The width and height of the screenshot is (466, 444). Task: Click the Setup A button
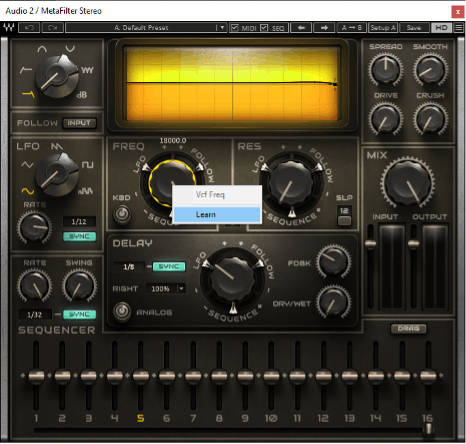(x=383, y=28)
